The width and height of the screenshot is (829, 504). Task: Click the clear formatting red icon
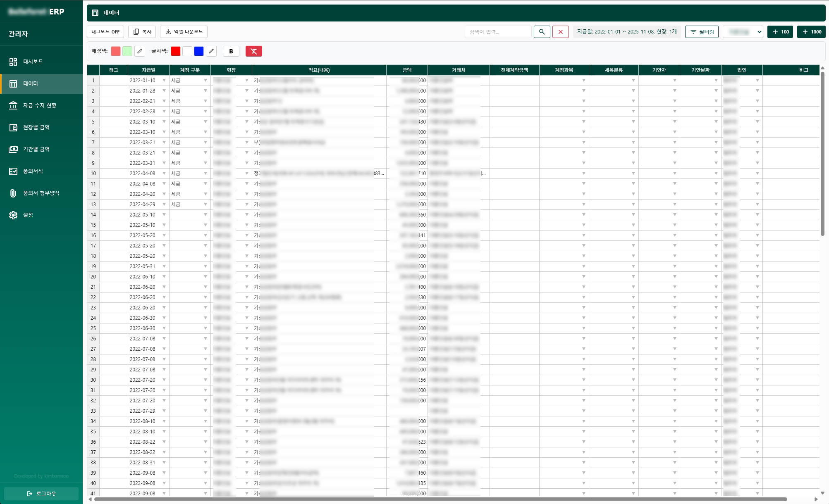pos(253,51)
